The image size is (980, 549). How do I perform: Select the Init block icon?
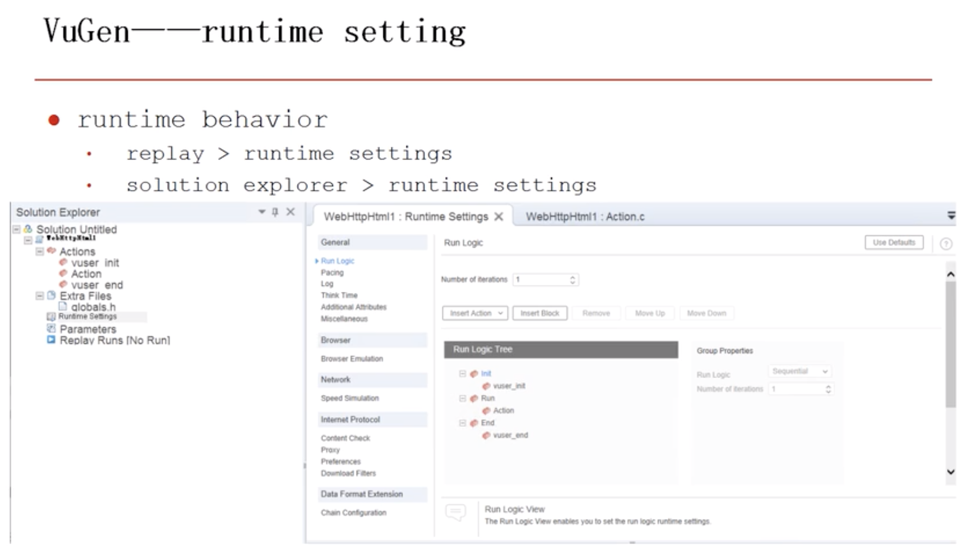[x=474, y=374]
